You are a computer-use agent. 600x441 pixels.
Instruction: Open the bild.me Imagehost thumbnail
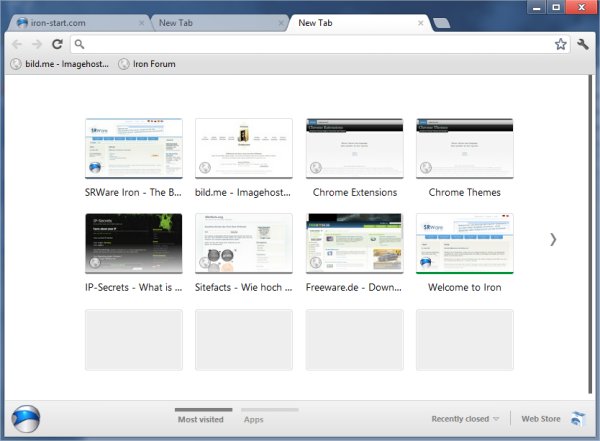pos(244,148)
